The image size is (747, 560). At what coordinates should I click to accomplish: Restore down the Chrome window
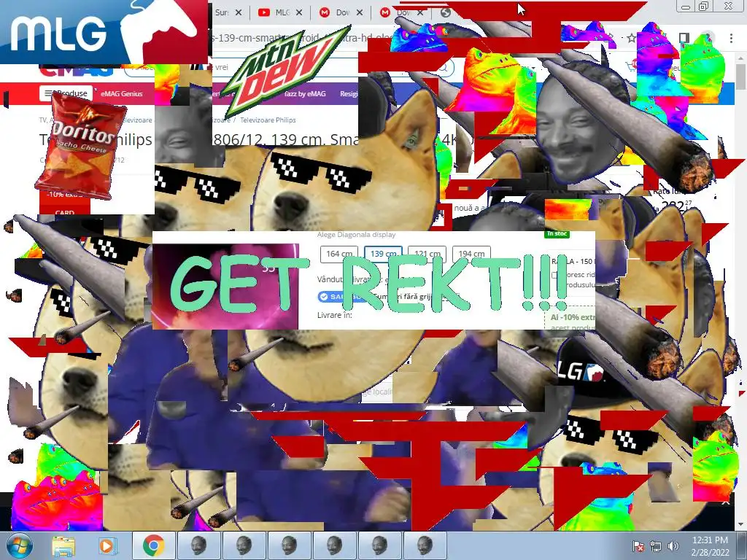[x=704, y=6]
